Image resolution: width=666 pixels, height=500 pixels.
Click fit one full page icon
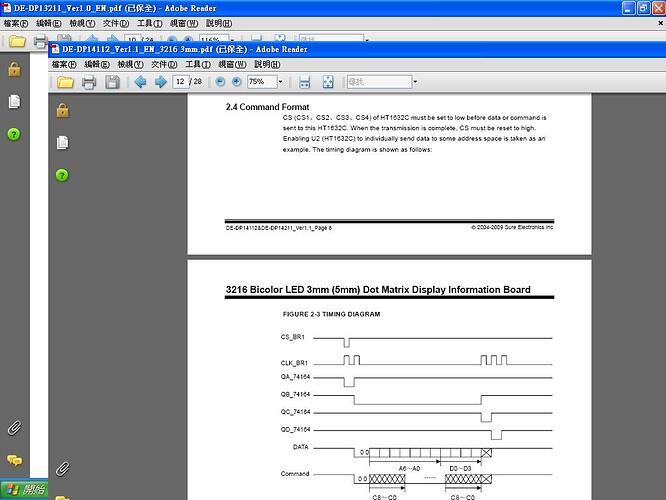tap(328, 82)
